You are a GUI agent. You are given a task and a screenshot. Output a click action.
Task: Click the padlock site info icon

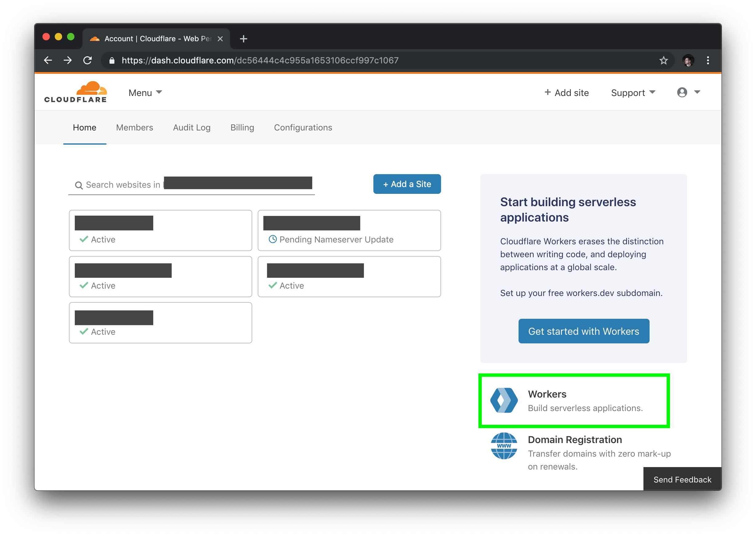click(112, 60)
